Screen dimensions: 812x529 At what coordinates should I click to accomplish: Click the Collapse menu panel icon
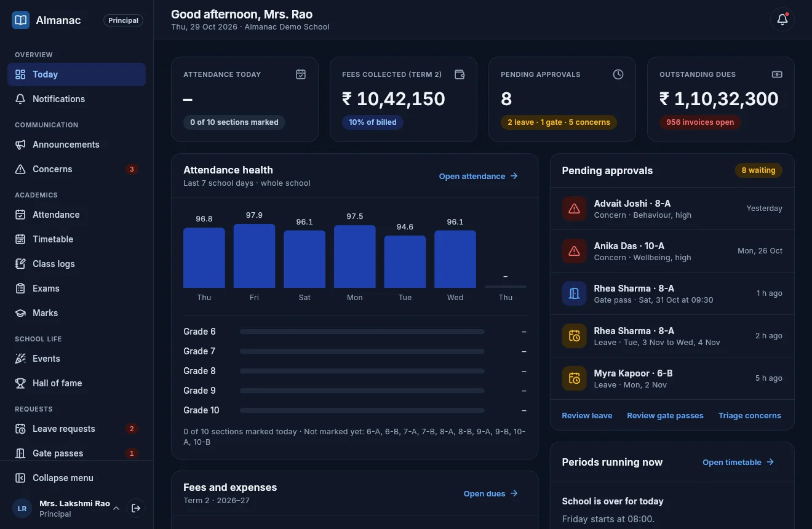(x=20, y=478)
